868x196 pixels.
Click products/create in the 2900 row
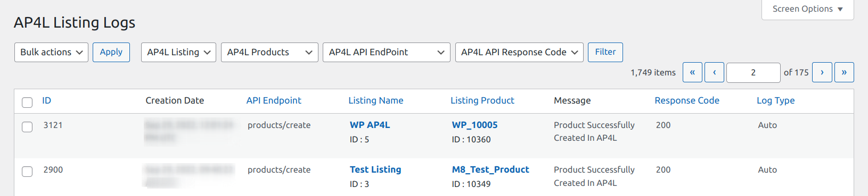point(279,170)
